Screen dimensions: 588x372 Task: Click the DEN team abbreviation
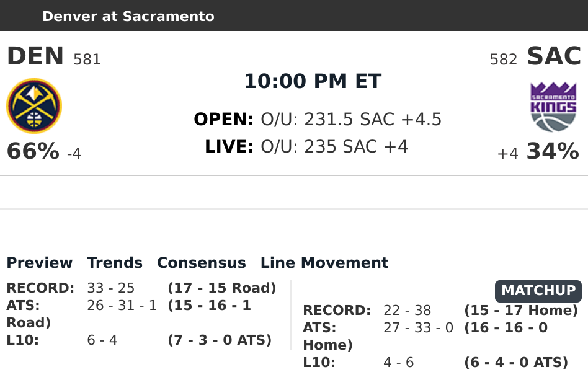click(x=35, y=56)
